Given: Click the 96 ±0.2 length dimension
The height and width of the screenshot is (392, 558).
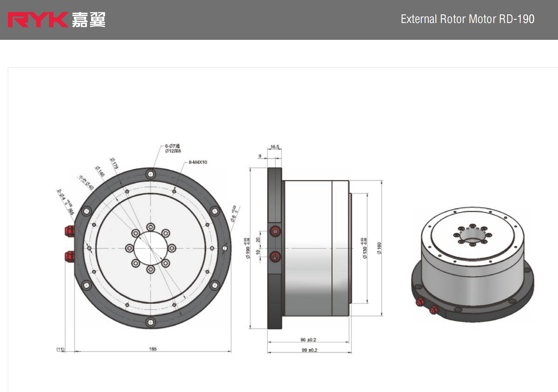Looking at the screenshot, I should 308,340.
